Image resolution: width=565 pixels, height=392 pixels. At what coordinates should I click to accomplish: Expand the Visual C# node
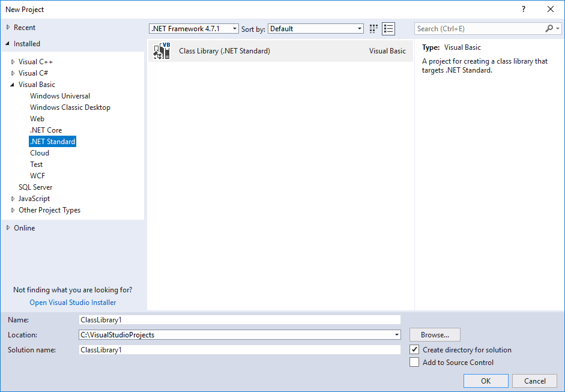pyautogui.click(x=13, y=73)
